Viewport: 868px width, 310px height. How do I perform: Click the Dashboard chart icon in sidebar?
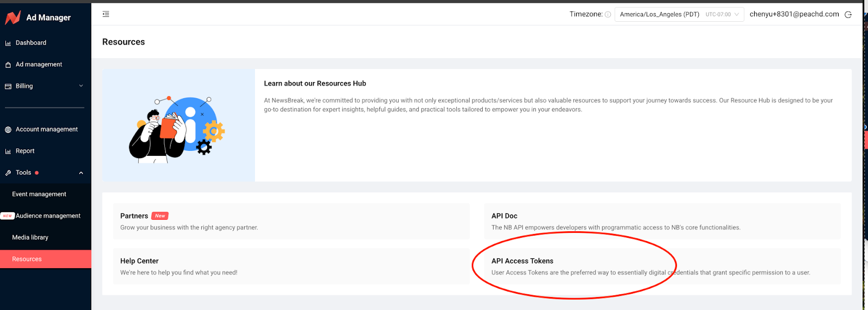click(x=8, y=43)
